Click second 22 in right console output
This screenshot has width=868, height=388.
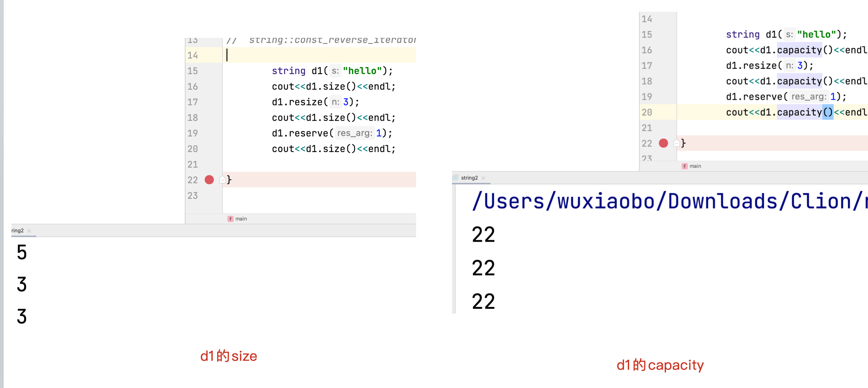pos(483,268)
